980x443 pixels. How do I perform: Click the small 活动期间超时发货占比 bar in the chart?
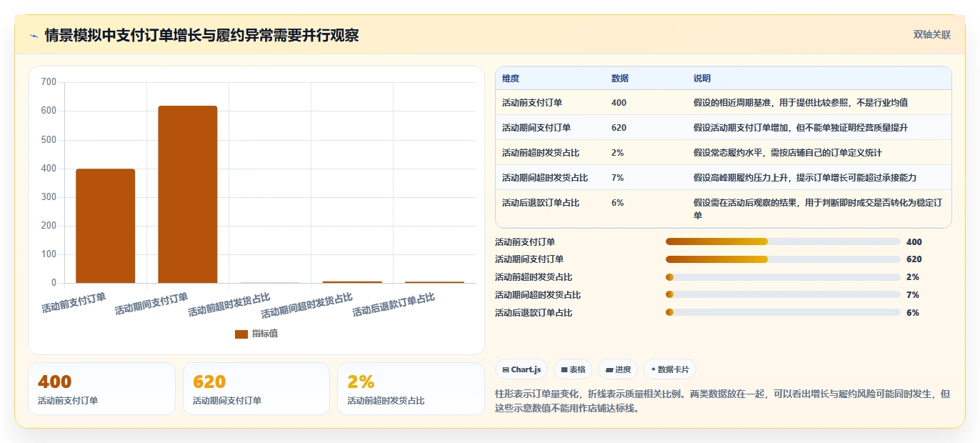point(352,282)
